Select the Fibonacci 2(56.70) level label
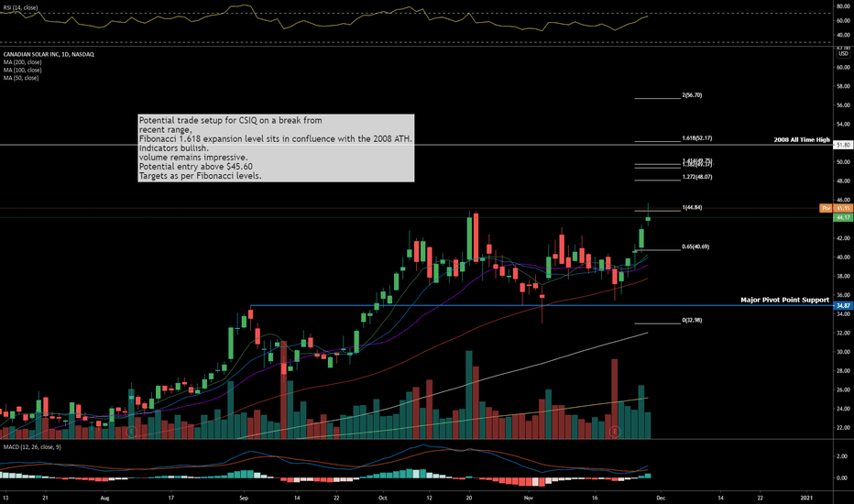This screenshot has height=504, width=854. click(692, 95)
